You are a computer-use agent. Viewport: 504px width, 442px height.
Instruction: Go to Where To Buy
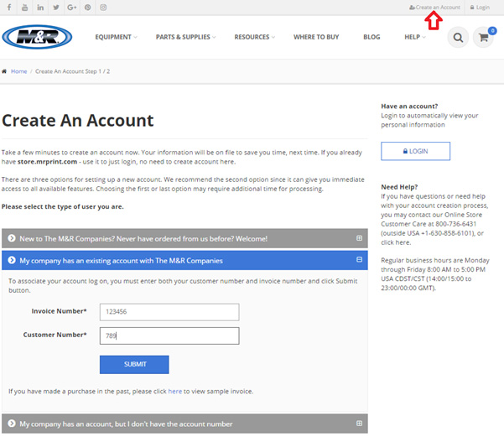(316, 37)
